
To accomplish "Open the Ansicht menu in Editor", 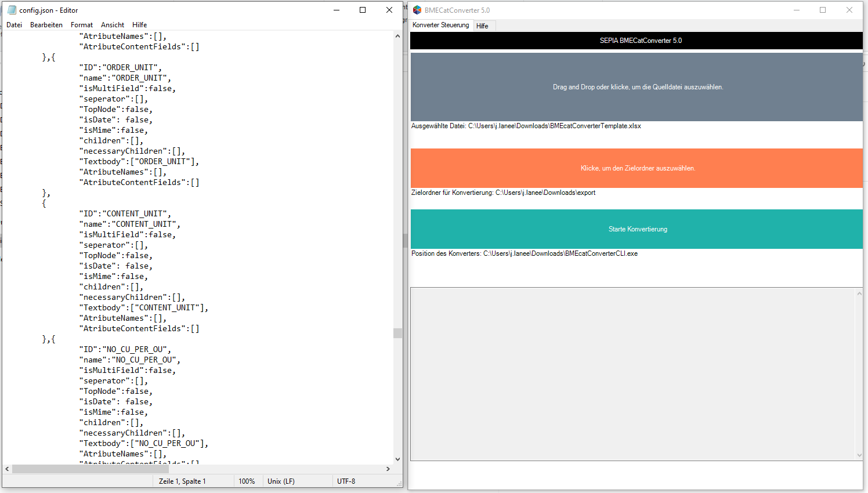I will 113,25.
